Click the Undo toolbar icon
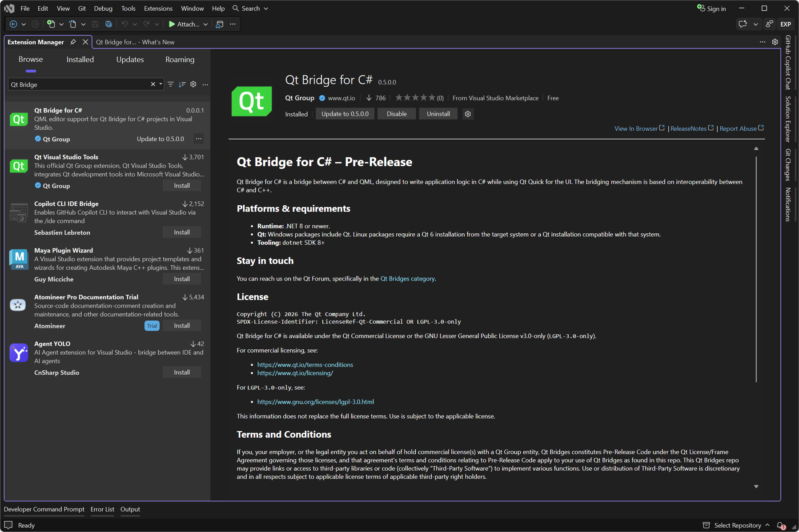 124,24
